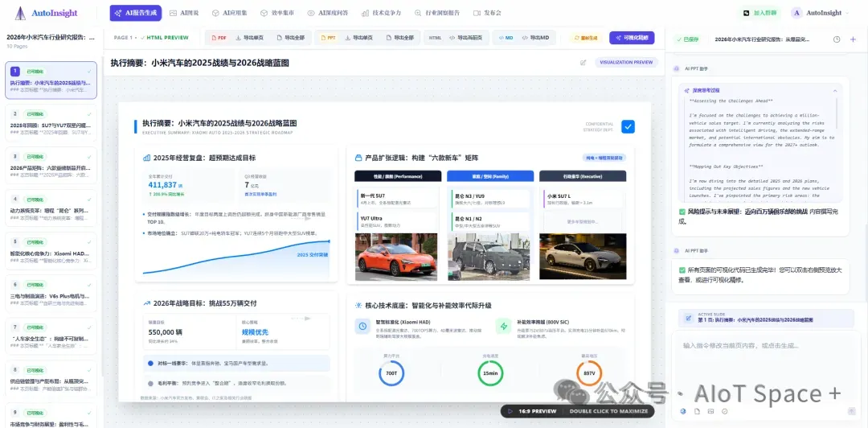Click the 15min green circular gauge

[490, 373]
